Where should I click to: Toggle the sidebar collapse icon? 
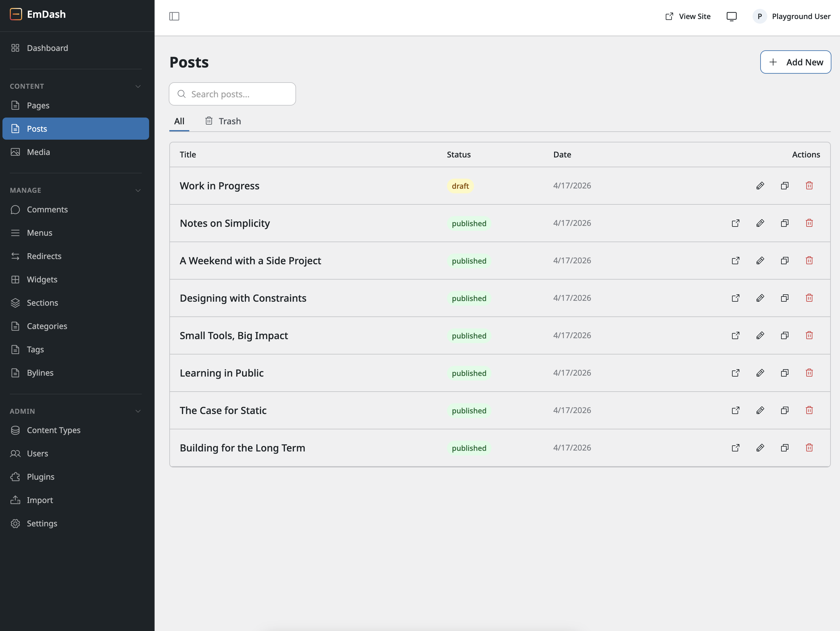pos(174,16)
